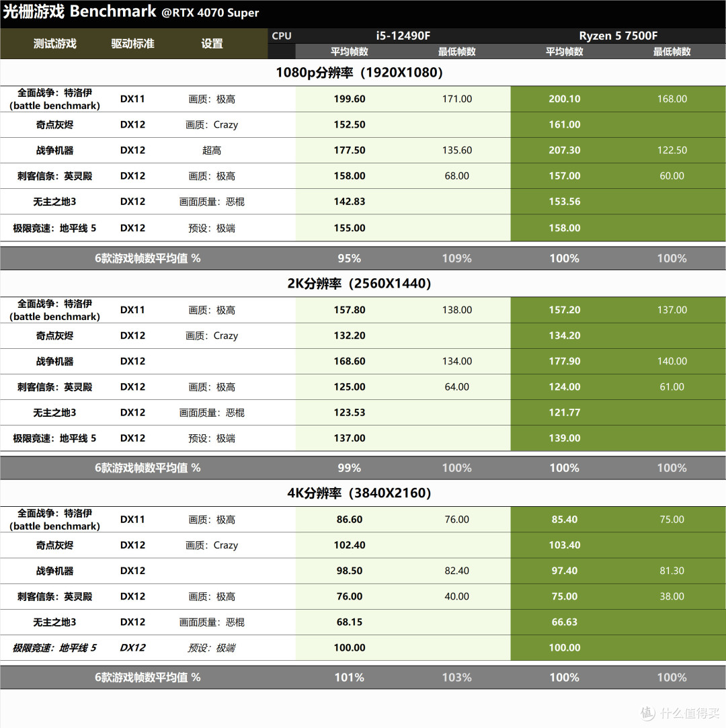Select the 驱动标准 column header

coord(132,44)
